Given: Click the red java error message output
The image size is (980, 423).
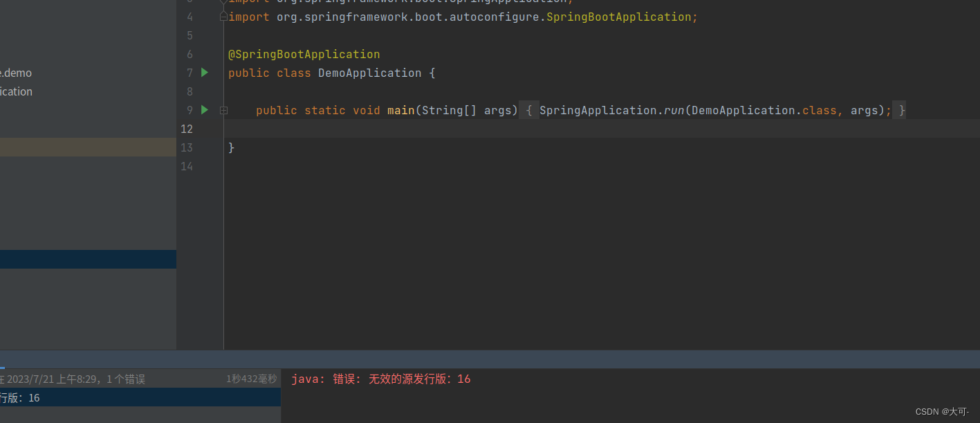Looking at the screenshot, I should point(380,379).
